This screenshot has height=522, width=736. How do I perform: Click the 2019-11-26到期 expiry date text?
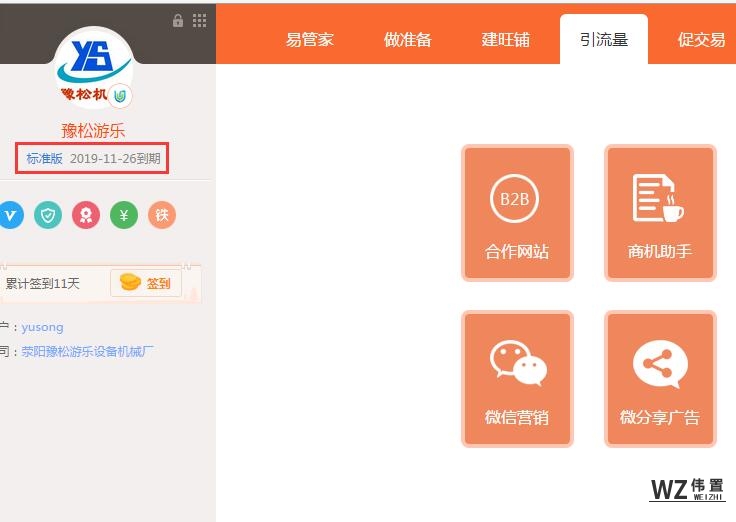click(x=115, y=159)
